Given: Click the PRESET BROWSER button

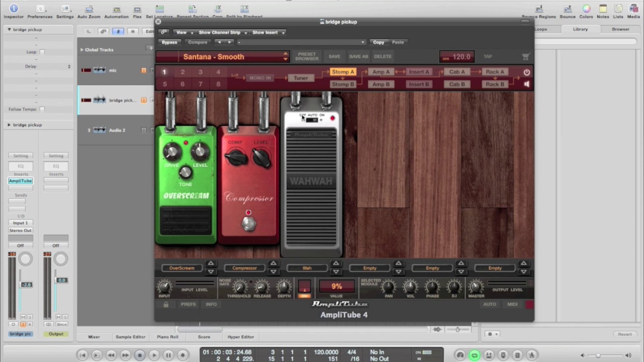Looking at the screenshot, I should tap(307, 56).
